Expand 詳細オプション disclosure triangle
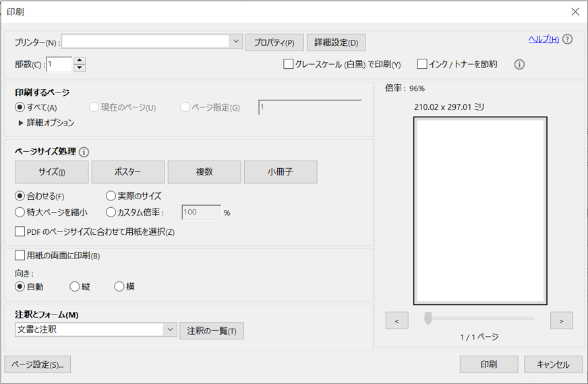 [21, 124]
